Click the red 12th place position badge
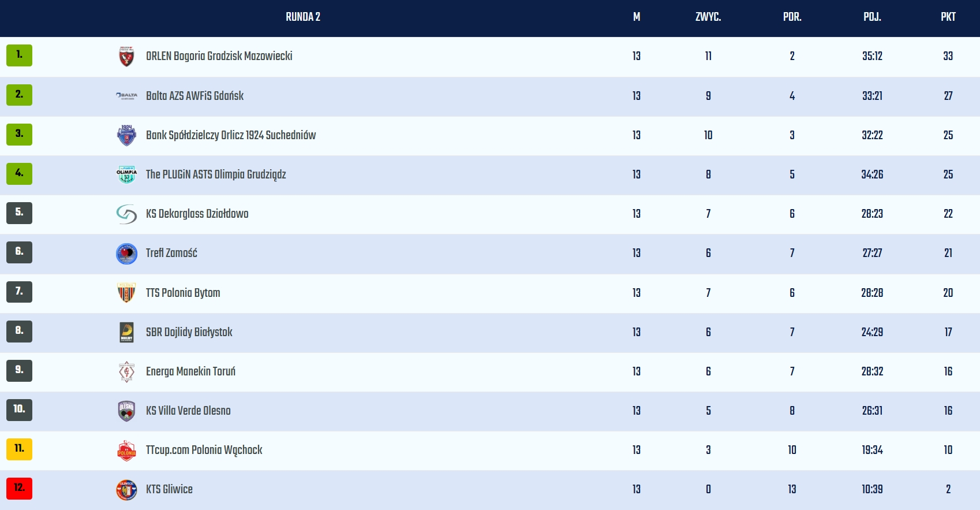 (19, 488)
